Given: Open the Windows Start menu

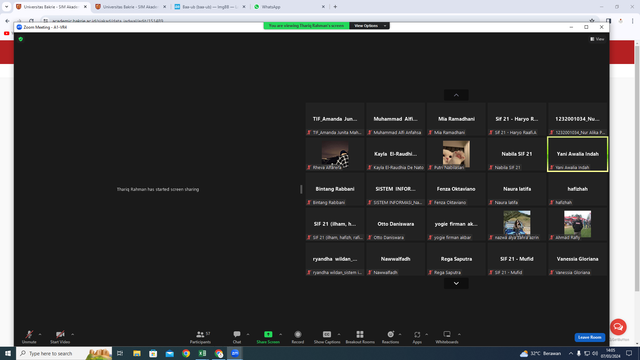Looking at the screenshot, I should (8, 353).
